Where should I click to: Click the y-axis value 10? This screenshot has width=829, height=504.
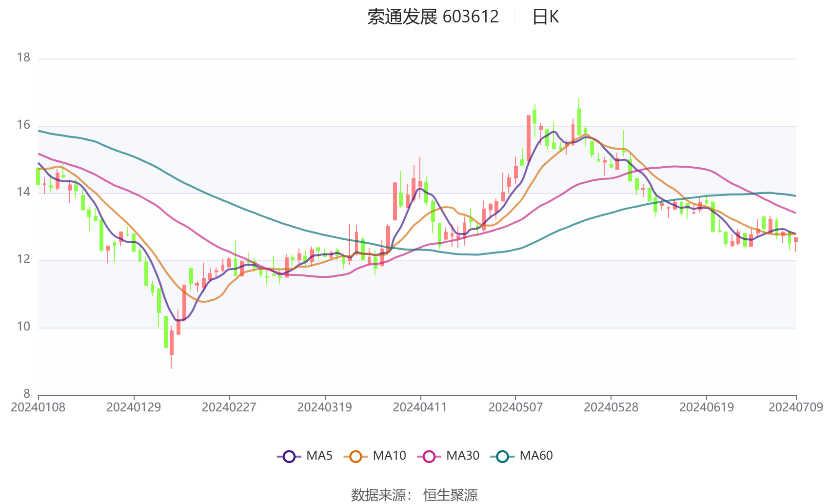point(23,327)
